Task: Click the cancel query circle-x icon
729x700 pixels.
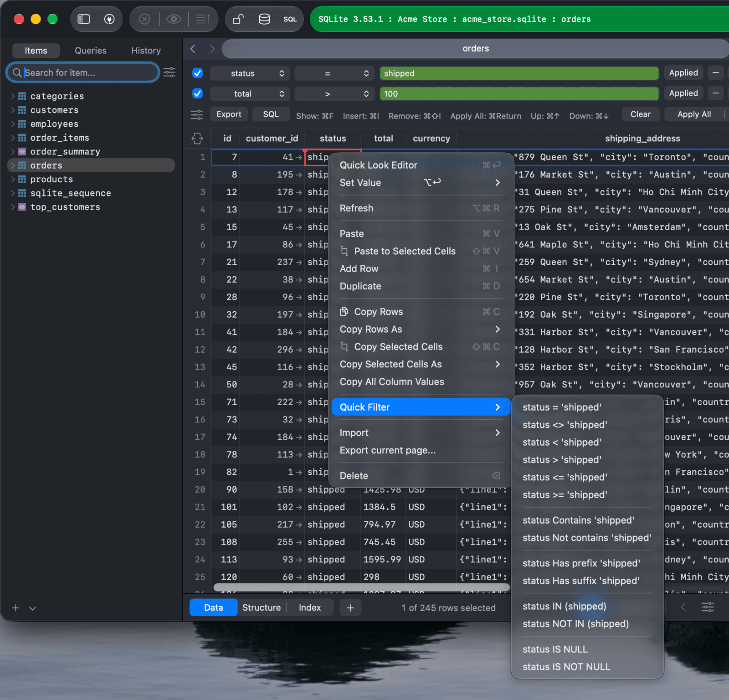Action: (x=144, y=19)
